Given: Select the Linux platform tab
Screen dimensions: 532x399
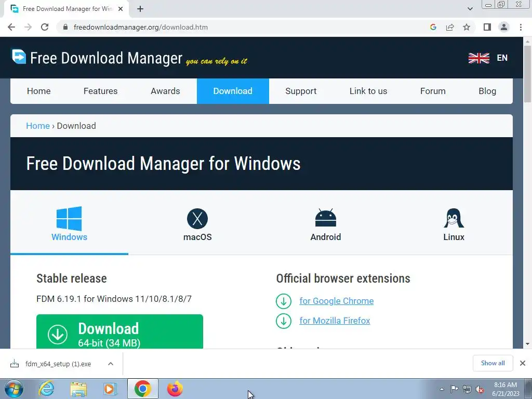Looking at the screenshot, I should tap(454, 224).
